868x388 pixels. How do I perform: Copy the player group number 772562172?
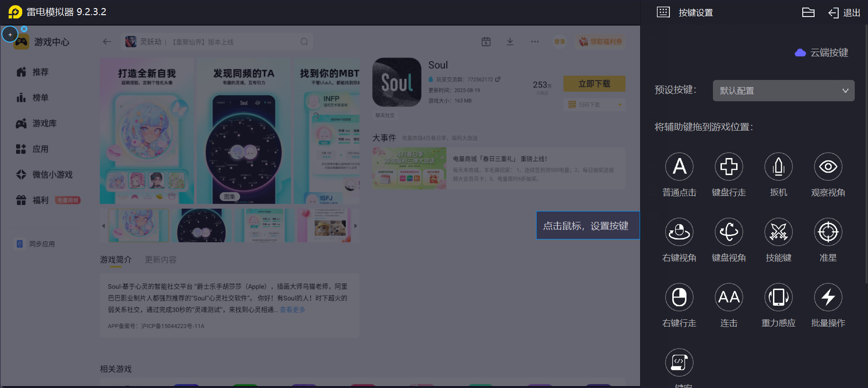tap(497, 79)
